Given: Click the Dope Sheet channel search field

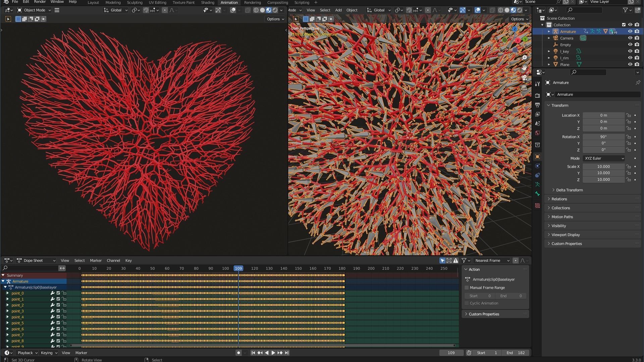Looking at the screenshot, I should pos(30,268).
